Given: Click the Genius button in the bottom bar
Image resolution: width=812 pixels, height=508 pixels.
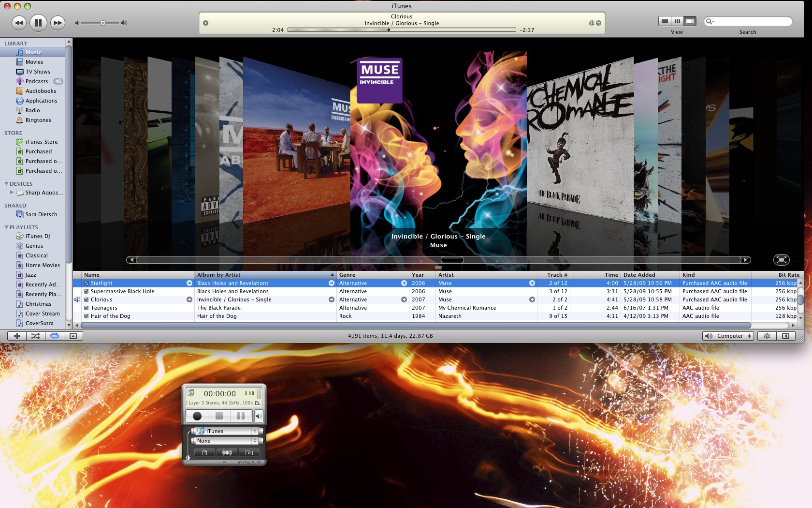Looking at the screenshot, I should [x=767, y=336].
